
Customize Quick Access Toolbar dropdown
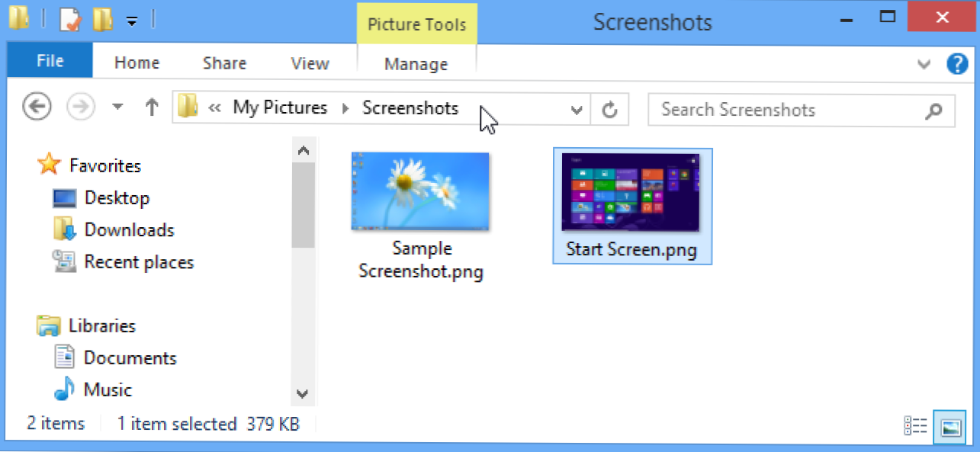click(x=132, y=21)
